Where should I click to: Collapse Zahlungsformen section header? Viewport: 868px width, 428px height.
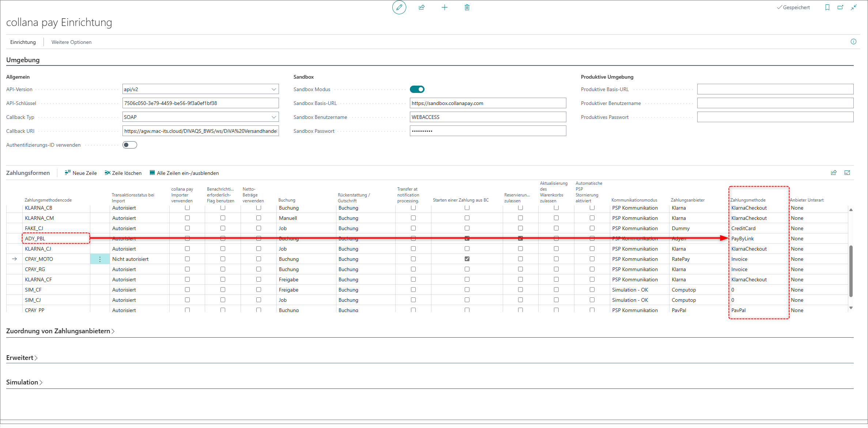click(x=28, y=173)
